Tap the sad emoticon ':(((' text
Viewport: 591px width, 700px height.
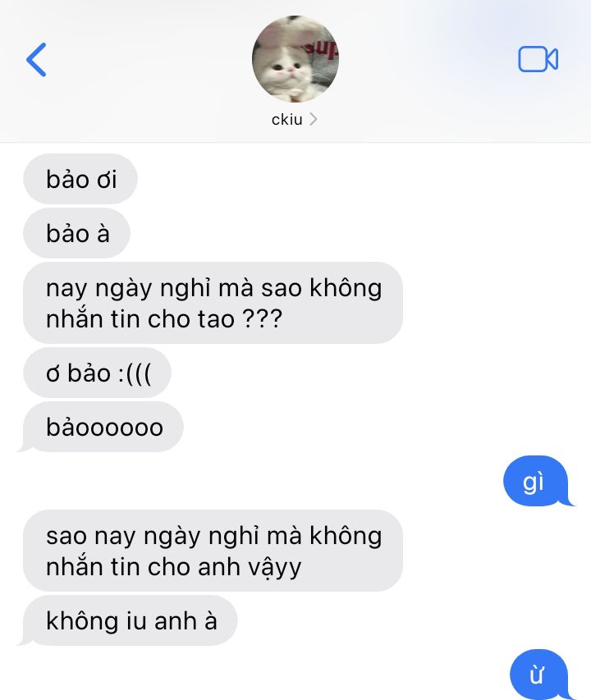click(135, 373)
